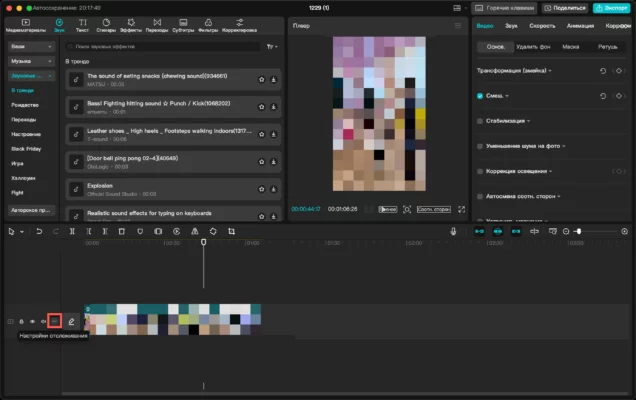This screenshot has height=400, width=636.
Task: Expand the Трансформация section
Action: click(514, 71)
